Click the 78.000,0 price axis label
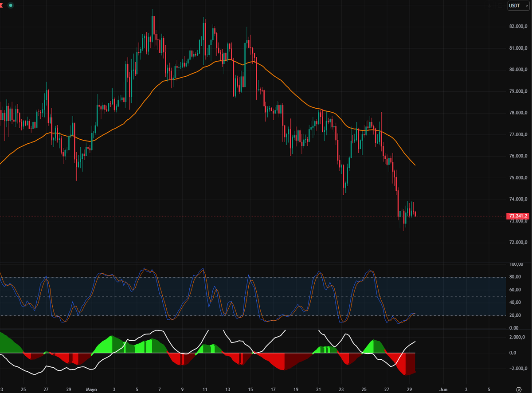This screenshot has height=393, width=532. coord(518,113)
